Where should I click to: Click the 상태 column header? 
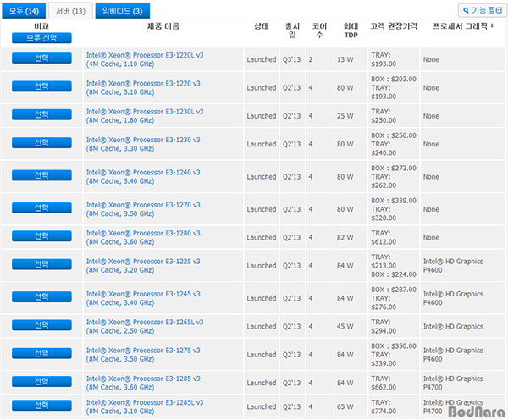262,26
